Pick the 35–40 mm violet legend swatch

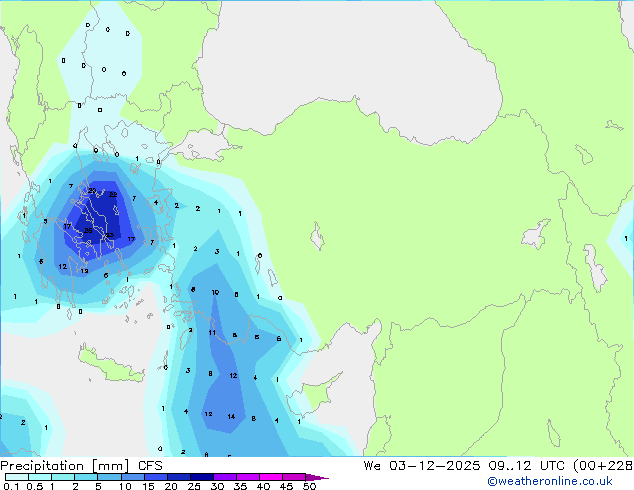coord(247,477)
